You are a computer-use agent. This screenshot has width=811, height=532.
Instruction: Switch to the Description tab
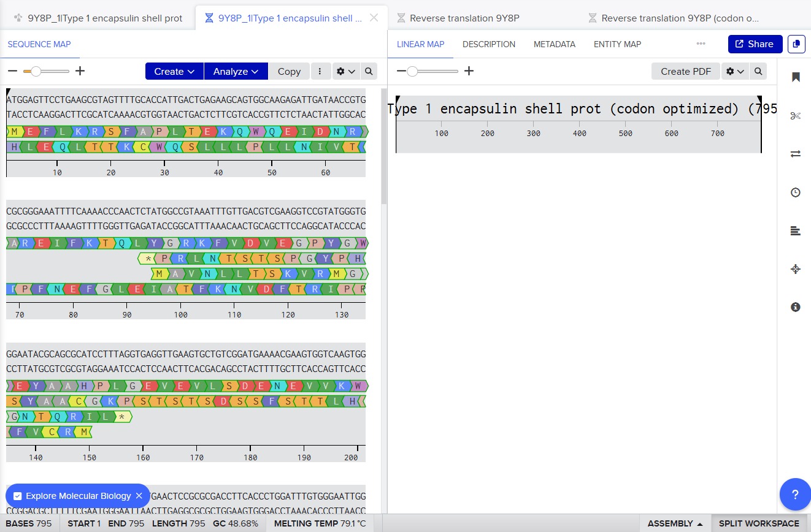pos(488,44)
